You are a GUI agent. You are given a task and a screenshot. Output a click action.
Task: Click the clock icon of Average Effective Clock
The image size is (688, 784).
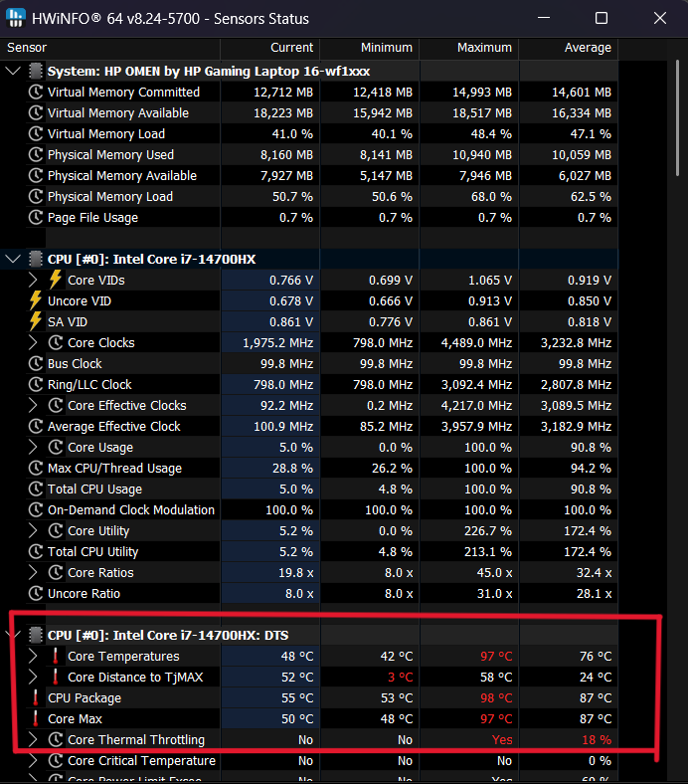[36, 427]
